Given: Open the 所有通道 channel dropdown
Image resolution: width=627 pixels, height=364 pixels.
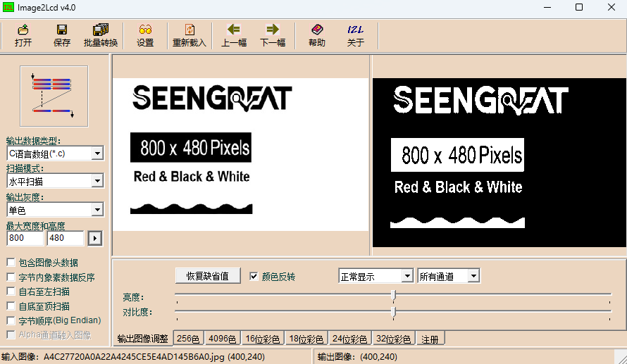Looking at the screenshot, I should pos(473,276).
